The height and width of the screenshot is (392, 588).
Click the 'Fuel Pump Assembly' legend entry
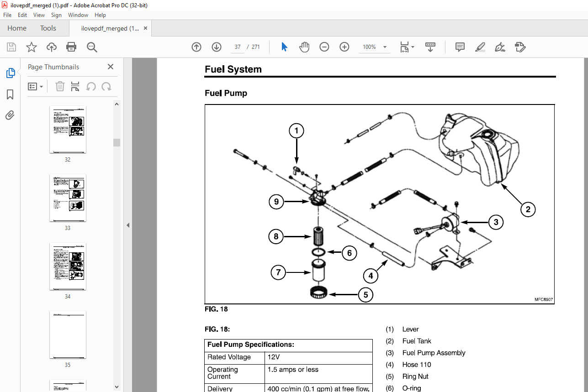point(434,353)
